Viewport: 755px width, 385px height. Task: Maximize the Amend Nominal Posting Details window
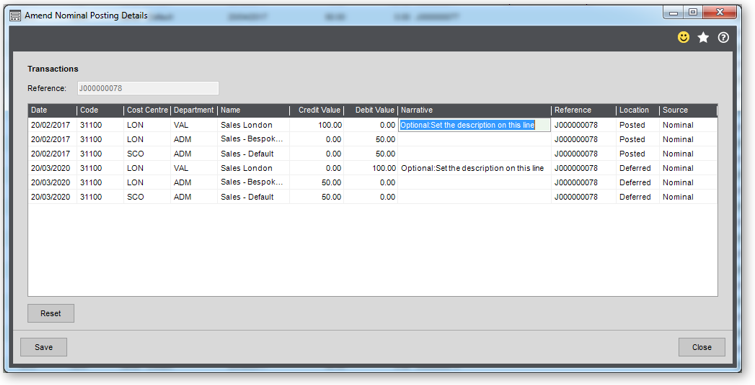click(693, 13)
